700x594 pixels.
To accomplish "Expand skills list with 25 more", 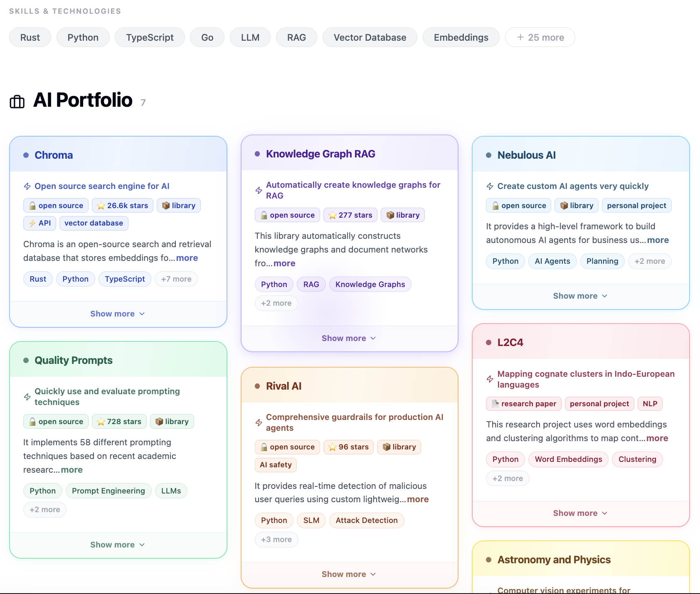I will pyautogui.click(x=540, y=37).
